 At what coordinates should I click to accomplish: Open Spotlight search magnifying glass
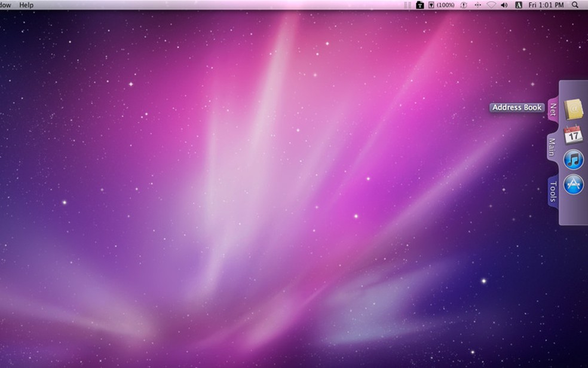575,5
